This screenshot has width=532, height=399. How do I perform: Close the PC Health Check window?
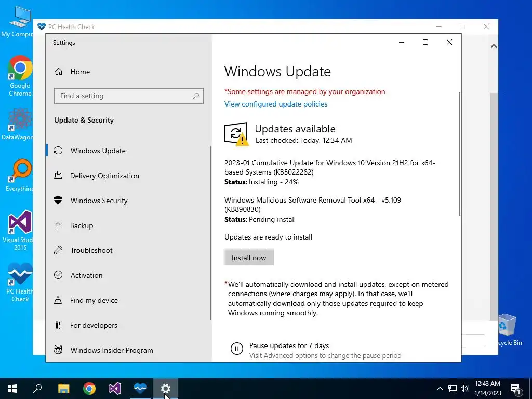tap(486, 26)
